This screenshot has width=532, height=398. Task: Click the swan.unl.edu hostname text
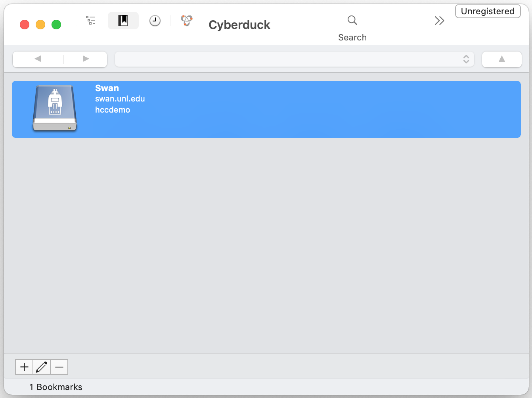tap(120, 99)
